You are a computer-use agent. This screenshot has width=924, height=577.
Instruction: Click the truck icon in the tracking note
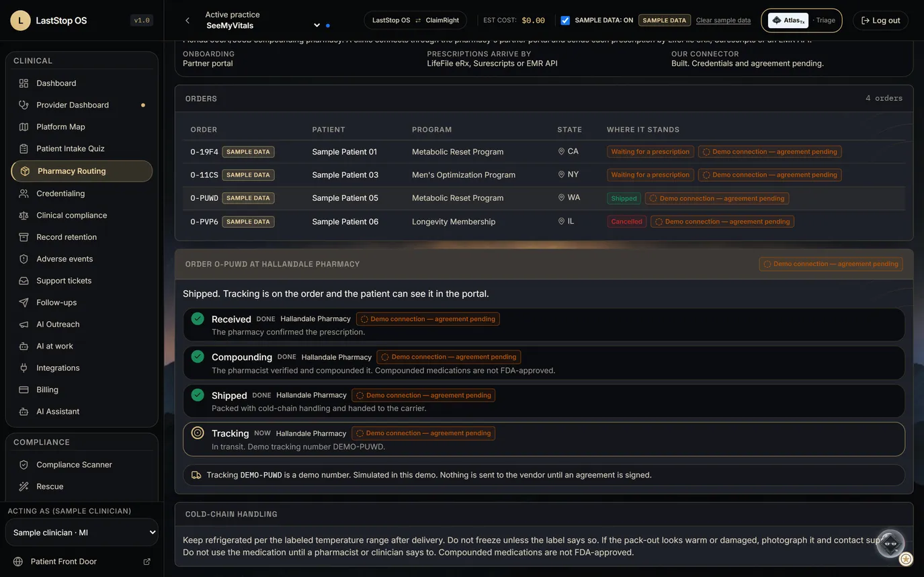[x=196, y=475]
